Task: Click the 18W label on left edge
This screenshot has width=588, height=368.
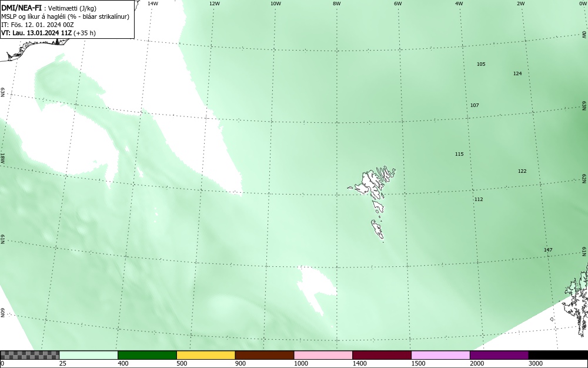Action: pyautogui.click(x=2, y=158)
